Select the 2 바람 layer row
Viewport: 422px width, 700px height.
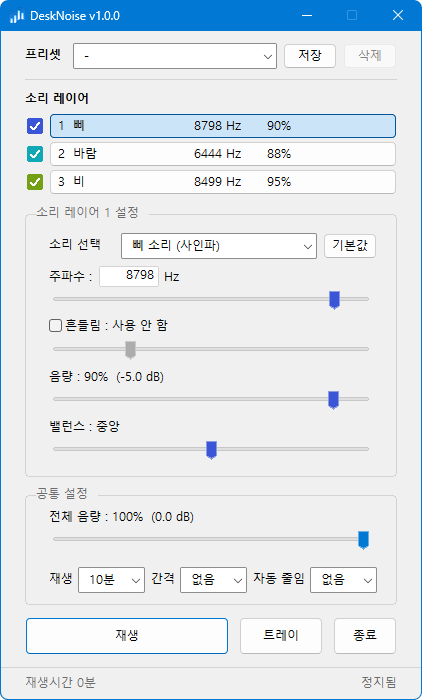click(223, 154)
